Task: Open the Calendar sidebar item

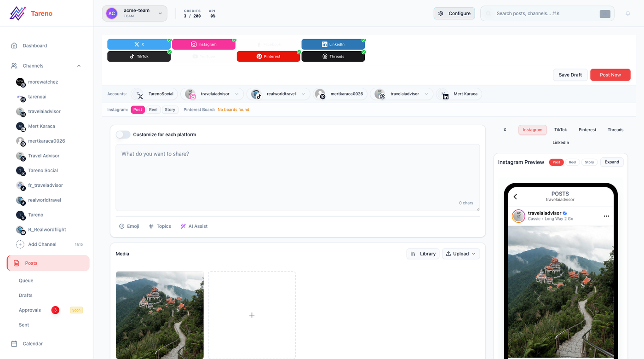Action: [33, 344]
